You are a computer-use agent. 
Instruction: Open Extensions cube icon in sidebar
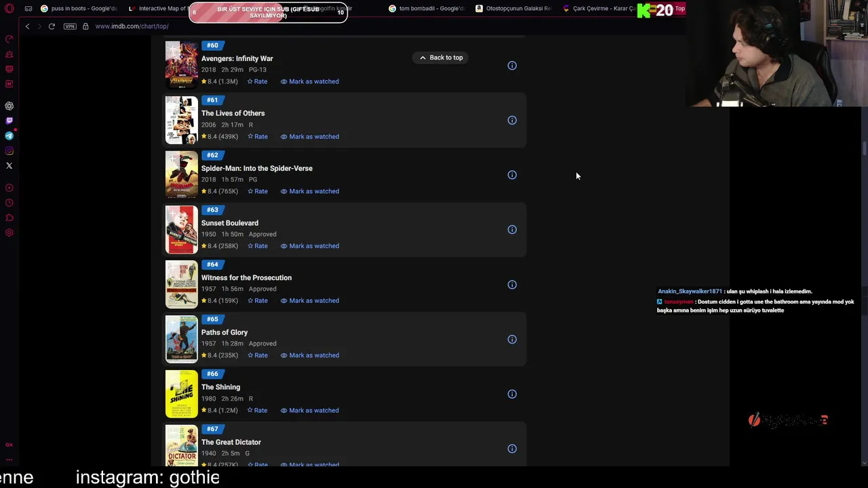pyautogui.click(x=9, y=218)
